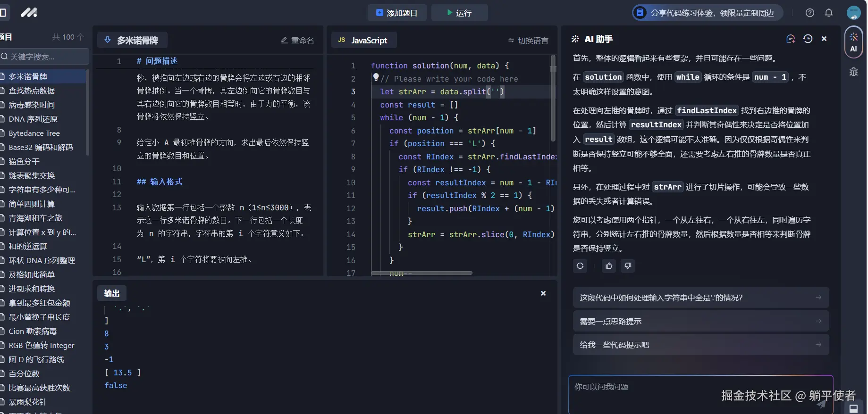Open notifications bell icon

(829, 13)
